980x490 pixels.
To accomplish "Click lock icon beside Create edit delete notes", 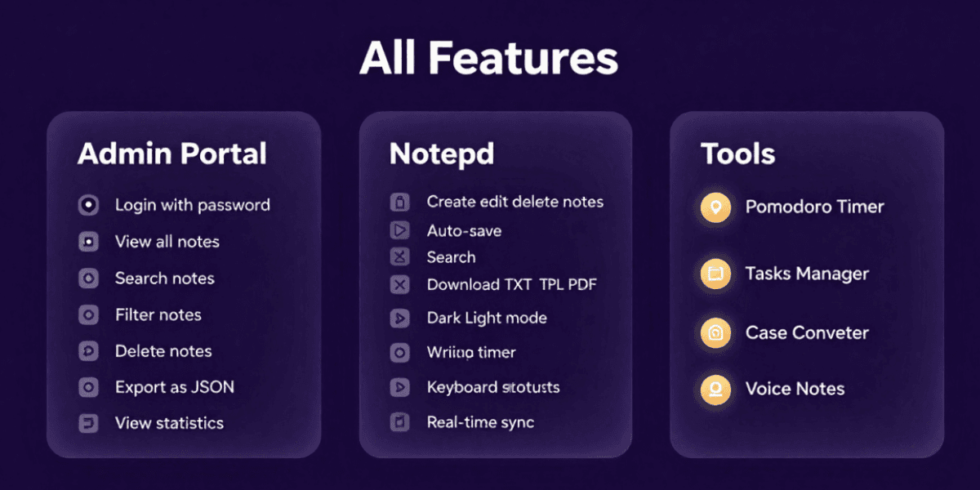I will coord(399,202).
